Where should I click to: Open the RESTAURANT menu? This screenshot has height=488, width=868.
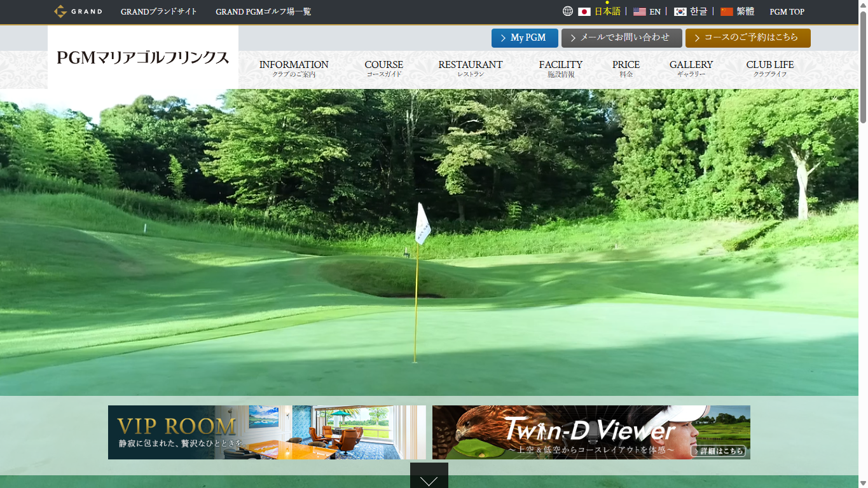[471, 69]
